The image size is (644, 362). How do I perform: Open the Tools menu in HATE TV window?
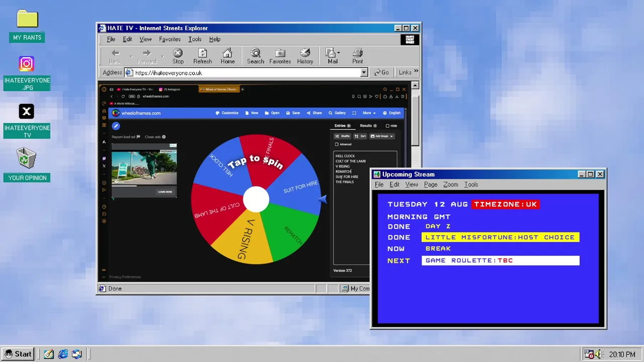[195, 39]
